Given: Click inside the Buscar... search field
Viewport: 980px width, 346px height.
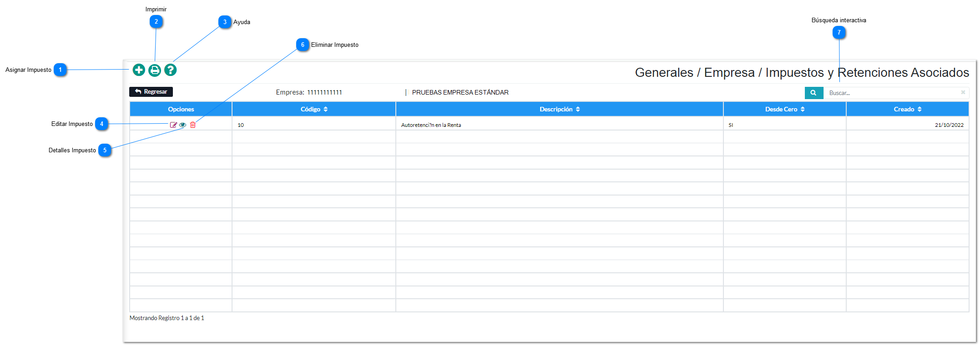Looking at the screenshot, I should (x=892, y=93).
